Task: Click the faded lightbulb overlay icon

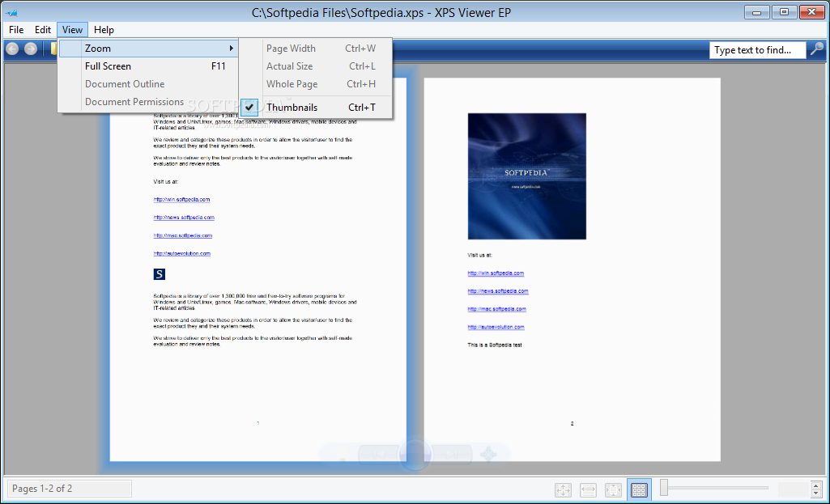Action: pyautogui.click(x=342, y=454)
